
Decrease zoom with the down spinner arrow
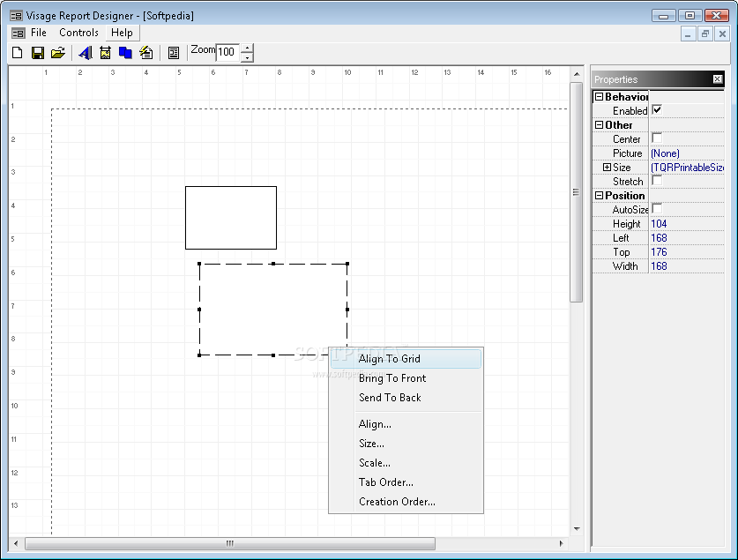(x=247, y=57)
